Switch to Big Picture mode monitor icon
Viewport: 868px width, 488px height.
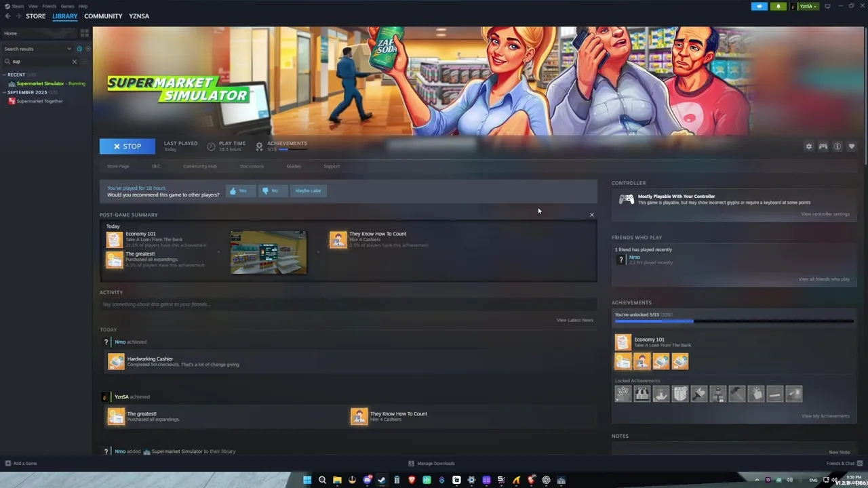point(827,6)
